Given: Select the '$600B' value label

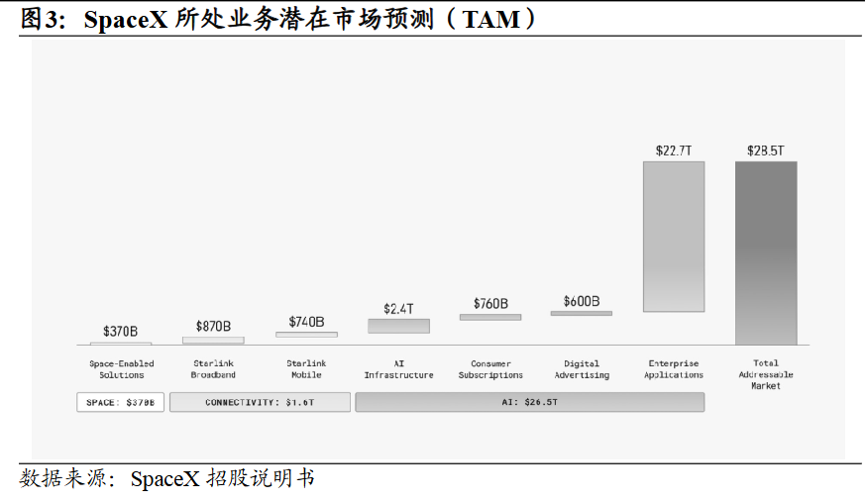Looking at the screenshot, I should (582, 301).
